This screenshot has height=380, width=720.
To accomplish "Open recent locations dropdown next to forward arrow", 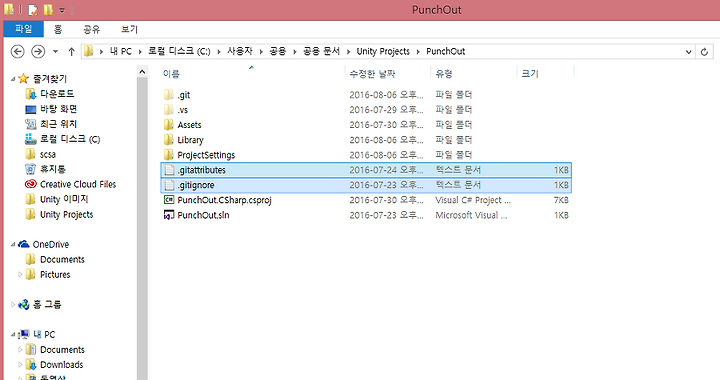I will 56,51.
